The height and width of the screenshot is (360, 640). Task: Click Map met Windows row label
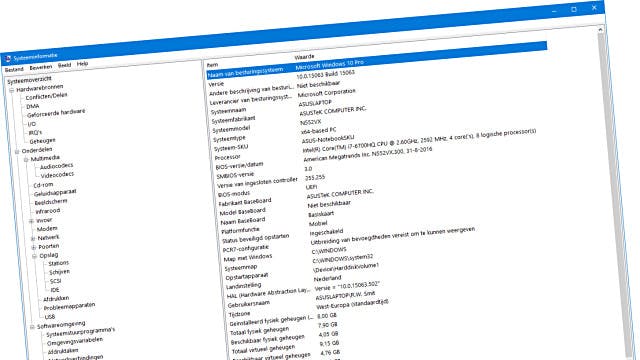coord(248,258)
